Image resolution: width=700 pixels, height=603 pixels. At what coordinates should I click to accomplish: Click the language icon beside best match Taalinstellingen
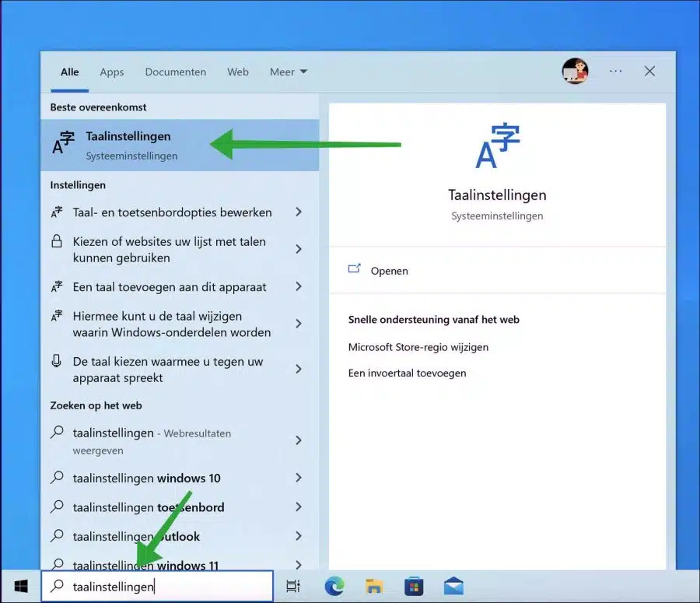tap(64, 142)
